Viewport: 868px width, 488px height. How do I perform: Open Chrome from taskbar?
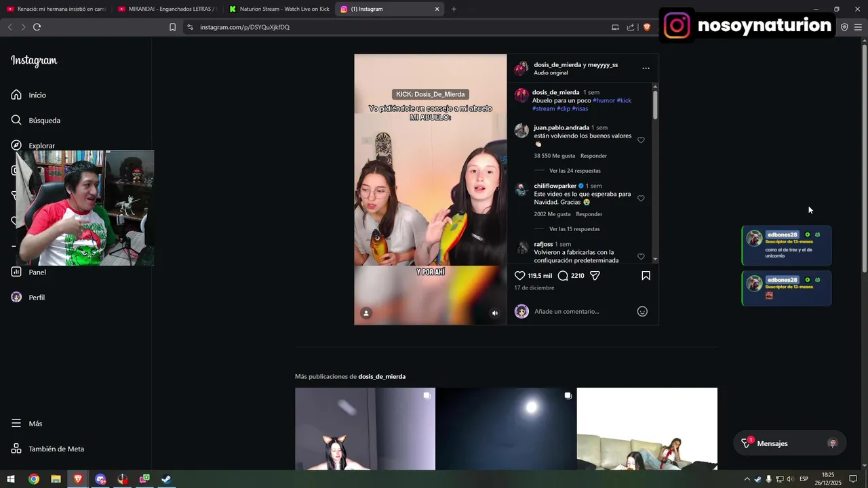[x=34, y=479]
